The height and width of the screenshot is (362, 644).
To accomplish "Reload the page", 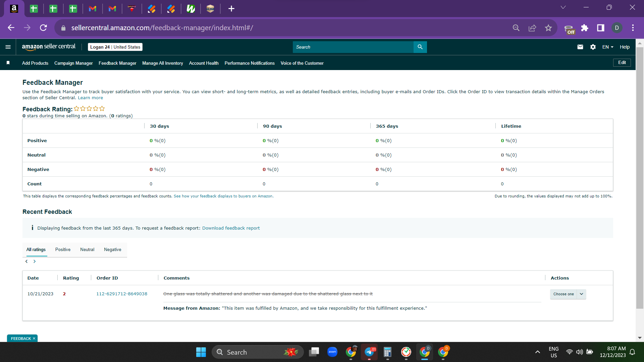I will [x=43, y=28].
